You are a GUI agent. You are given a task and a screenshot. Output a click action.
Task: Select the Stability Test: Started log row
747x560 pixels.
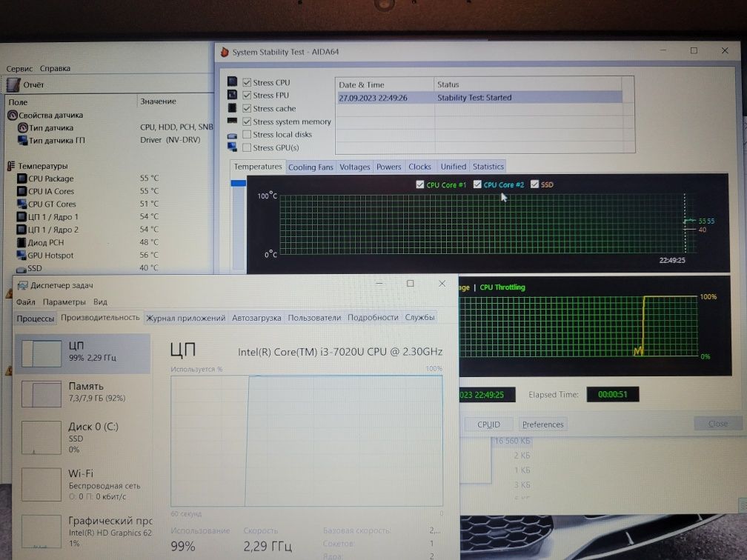(479, 98)
